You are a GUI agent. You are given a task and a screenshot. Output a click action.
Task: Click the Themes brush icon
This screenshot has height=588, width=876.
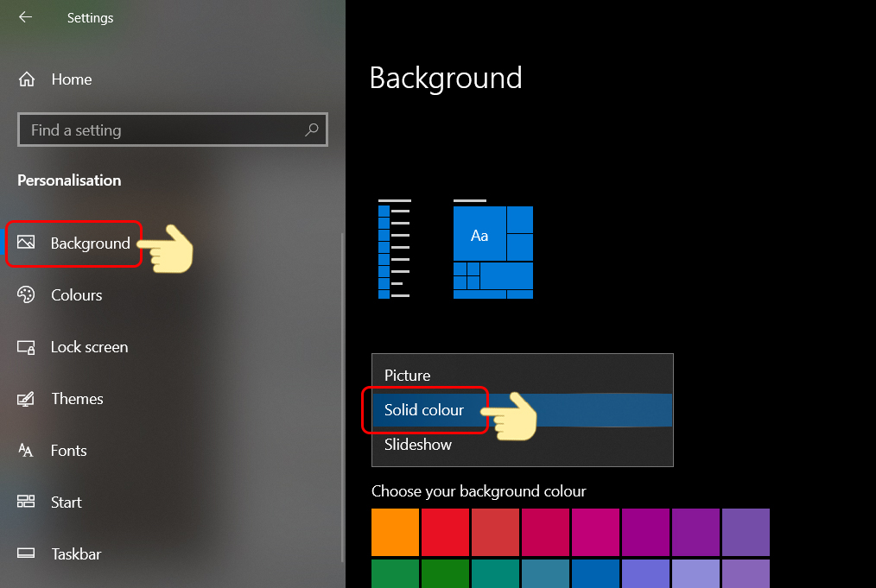[26, 399]
